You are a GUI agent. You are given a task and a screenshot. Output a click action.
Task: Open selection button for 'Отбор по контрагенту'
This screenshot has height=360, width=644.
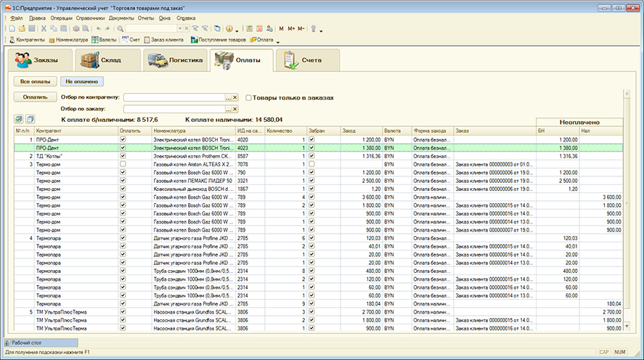[227, 97]
